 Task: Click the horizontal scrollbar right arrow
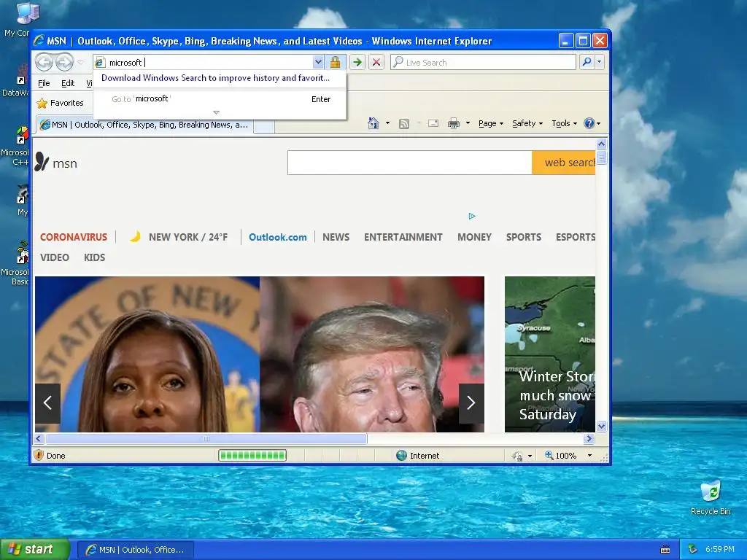point(589,438)
